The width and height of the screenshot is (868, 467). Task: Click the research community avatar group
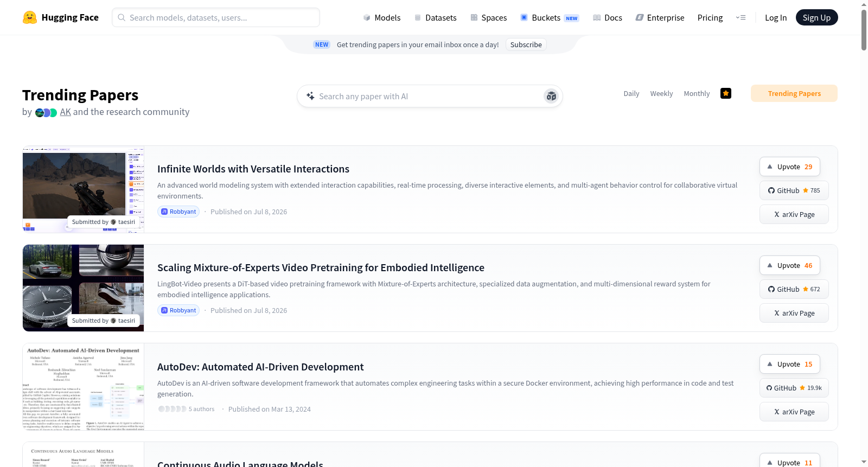tap(46, 112)
